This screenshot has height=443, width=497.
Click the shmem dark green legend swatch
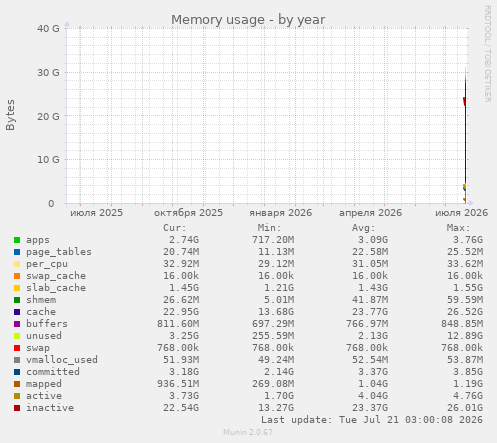(17, 300)
